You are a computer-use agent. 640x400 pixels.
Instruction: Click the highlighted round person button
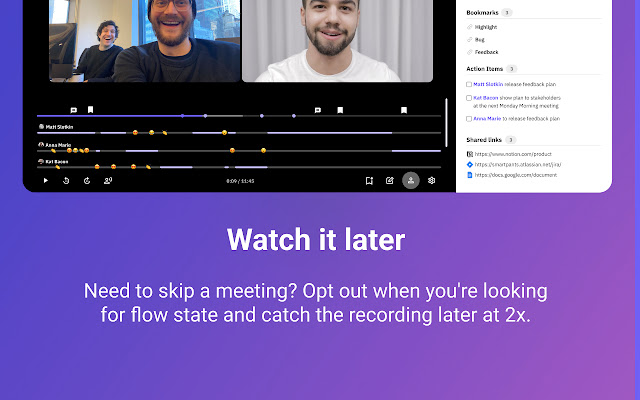411,180
